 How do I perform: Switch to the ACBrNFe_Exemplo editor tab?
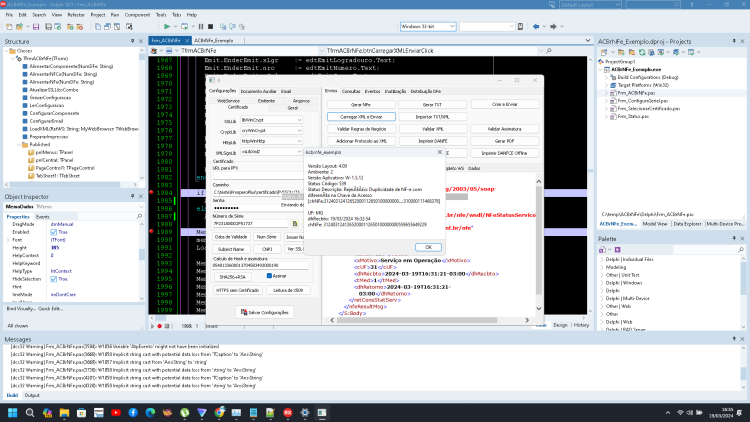coord(213,41)
